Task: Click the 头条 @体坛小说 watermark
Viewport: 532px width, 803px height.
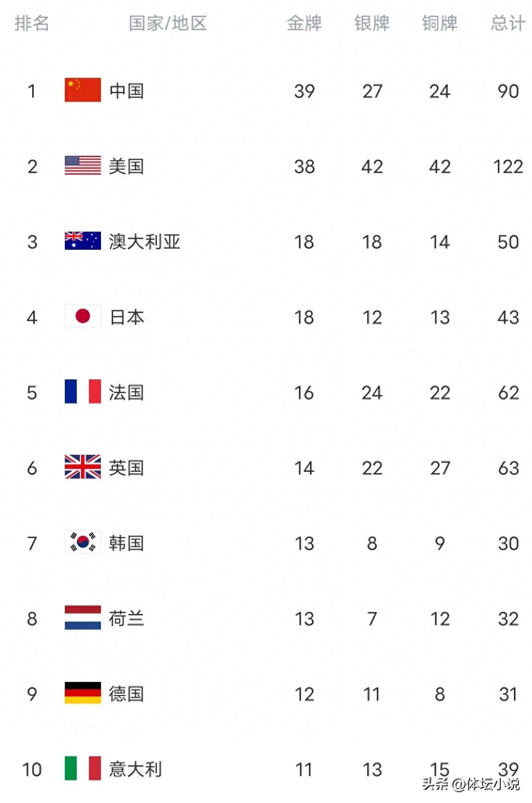Action: point(471,784)
